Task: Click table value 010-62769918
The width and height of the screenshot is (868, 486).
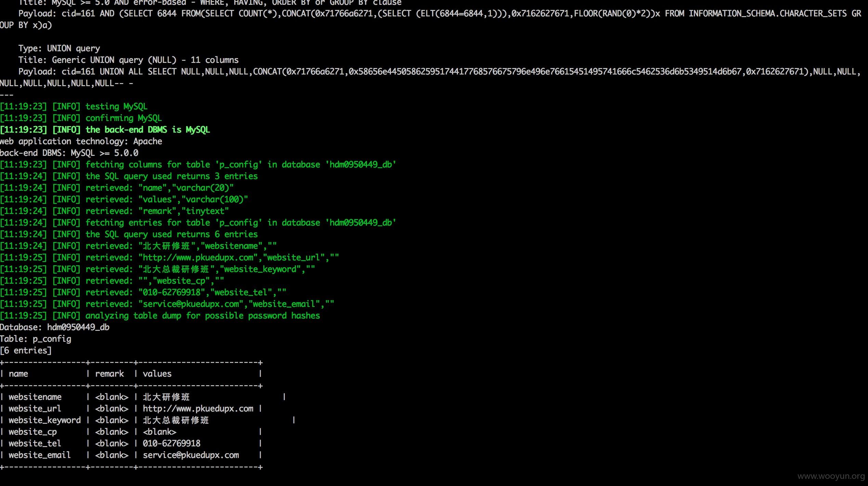Action: coord(172,444)
